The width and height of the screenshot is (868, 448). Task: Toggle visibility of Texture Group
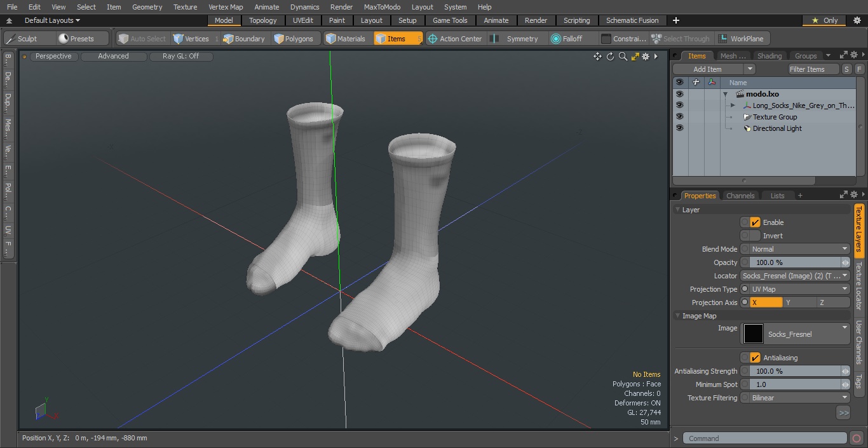coord(679,117)
